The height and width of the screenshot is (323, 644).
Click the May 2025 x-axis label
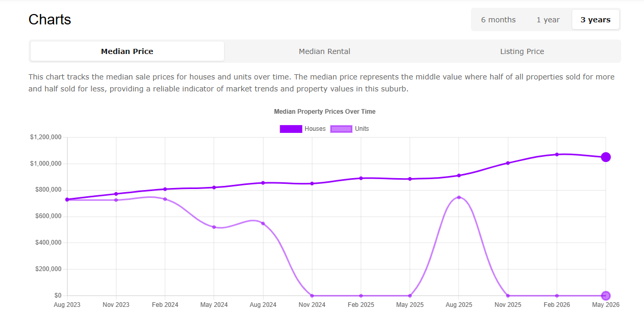(410, 305)
